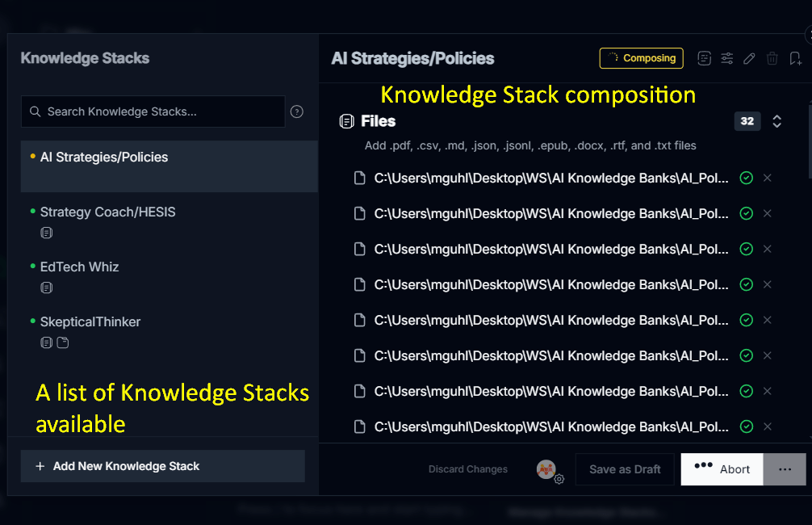This screenshot has height=525, width=812.
Task: Select the Strategy Coach/HESIS knowledge stack
Action: coord(108,212)
